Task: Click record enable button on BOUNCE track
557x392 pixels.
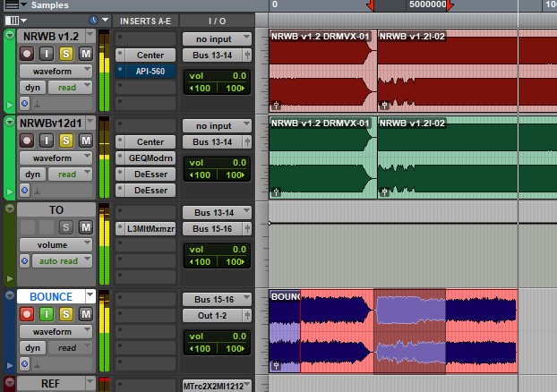Action: click(x=27, y=314)
